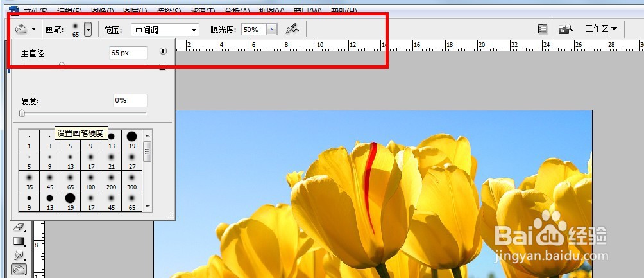Open the brush panel flyout menu arrow

[163, 51]
